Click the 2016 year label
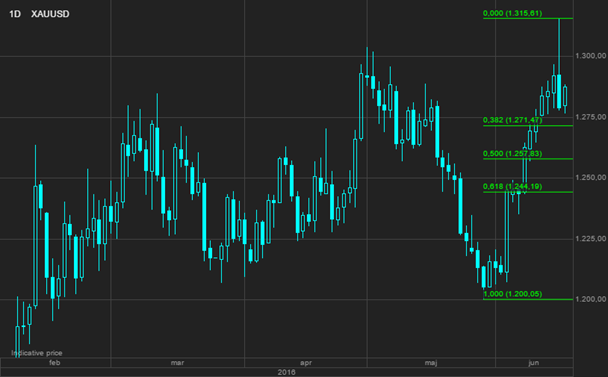The image size is (608, 377). point(287,372)
